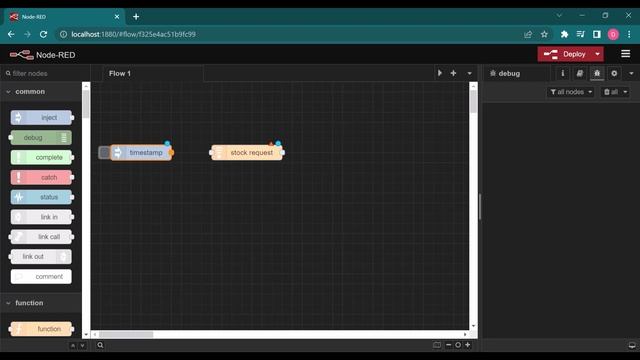
Task: Select the link call palette node
Action: pyautogui.click(x=41, y=237)
